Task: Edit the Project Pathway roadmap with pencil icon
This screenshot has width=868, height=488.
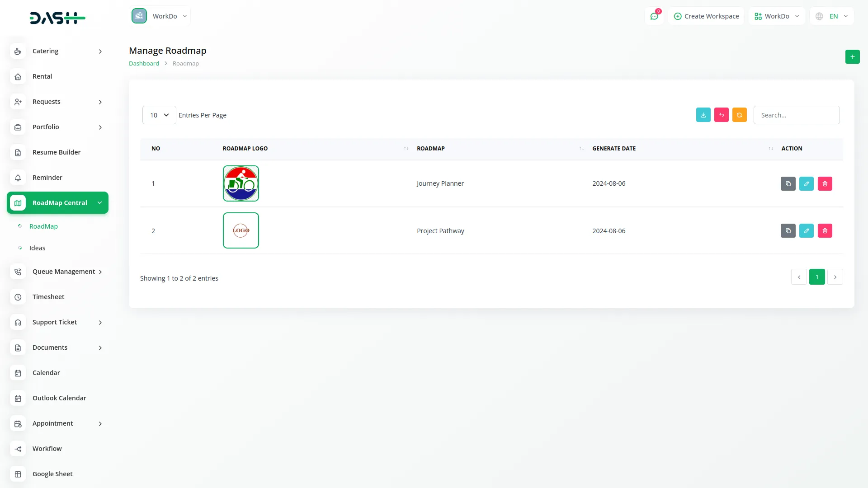Action: (x=806, y=230)
